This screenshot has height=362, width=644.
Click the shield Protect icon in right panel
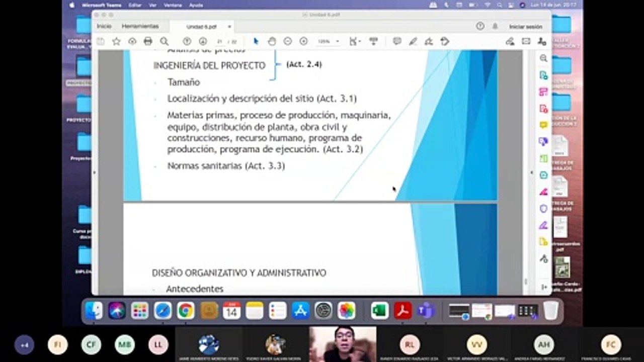point(543,208)
